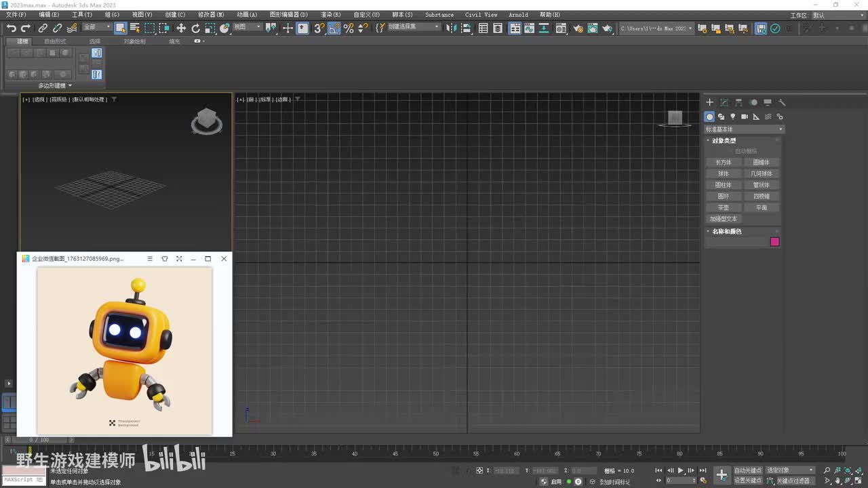Toggle the 3D Snaps button
This screenshot has width=868, height=488.
point(319,28)
